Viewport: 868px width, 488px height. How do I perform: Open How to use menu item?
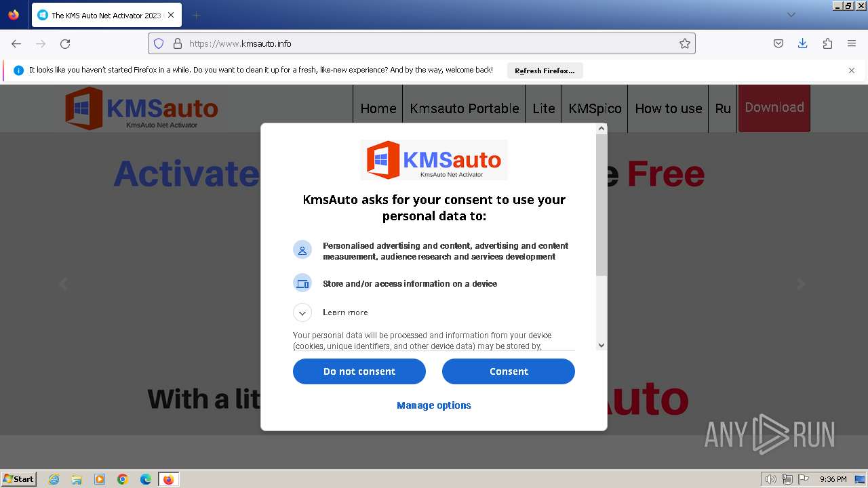(x=669, y=108)
